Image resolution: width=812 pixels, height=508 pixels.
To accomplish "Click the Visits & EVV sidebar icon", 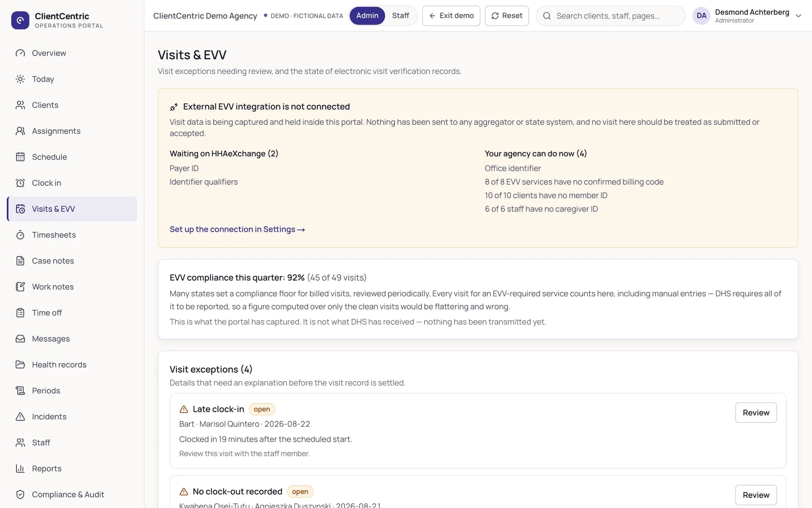I will coord(20,209).
